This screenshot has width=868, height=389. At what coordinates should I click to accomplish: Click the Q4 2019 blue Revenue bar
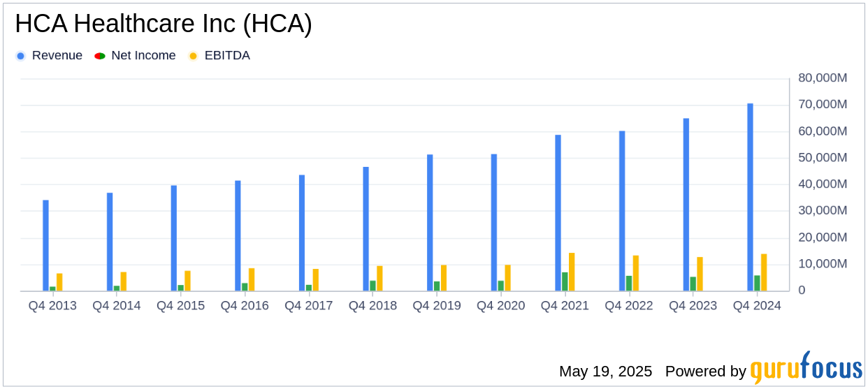click(x=430, y=223)
